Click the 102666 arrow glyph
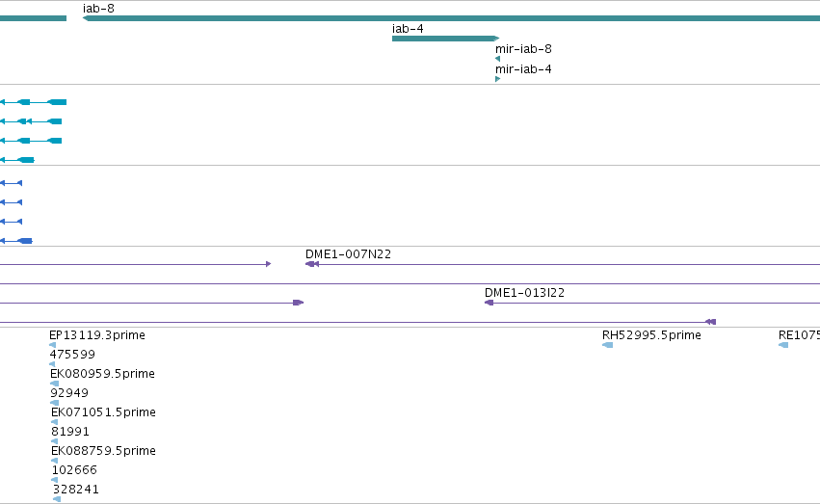 click(54, 480)
